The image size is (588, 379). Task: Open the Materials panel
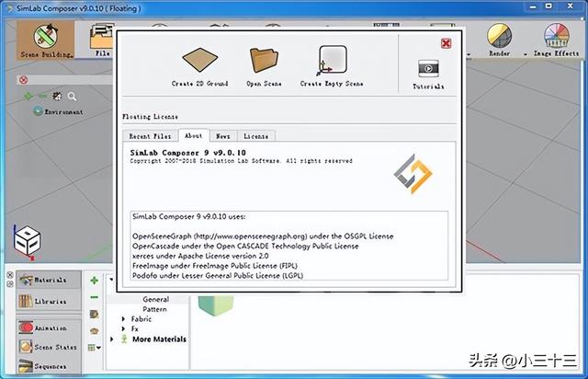click(49, 280)
